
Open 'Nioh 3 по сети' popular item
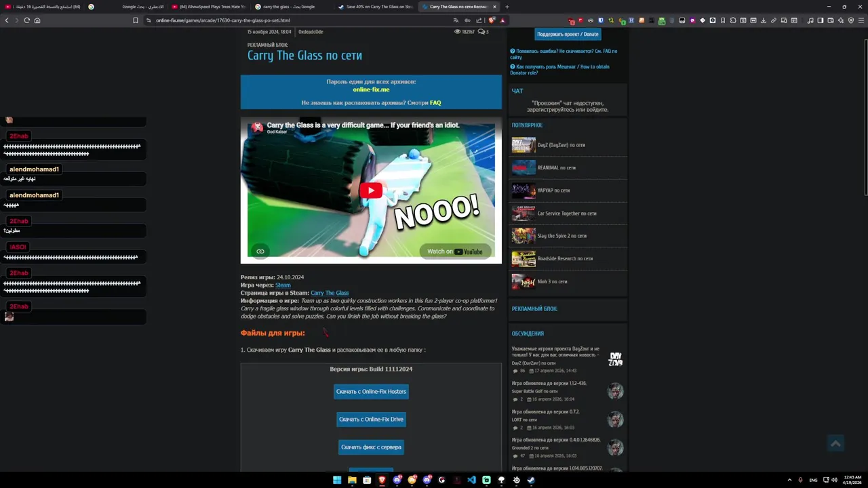tap(552, 281)
